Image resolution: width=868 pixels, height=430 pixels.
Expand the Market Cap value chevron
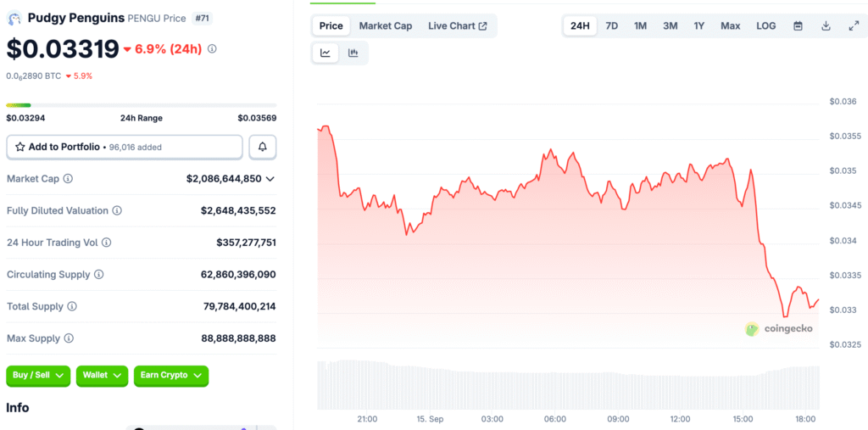(270, 179)
